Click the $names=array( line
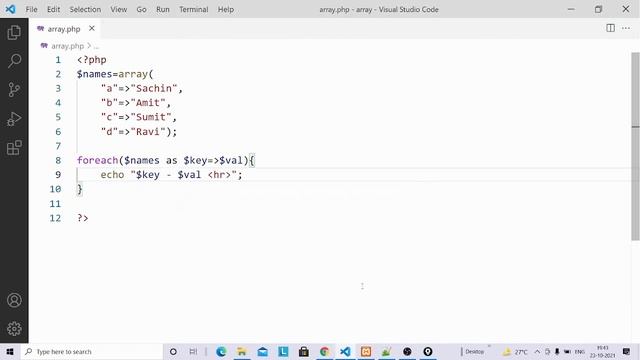The height and width of the screenshot is (360, 640). pos(115,74)
